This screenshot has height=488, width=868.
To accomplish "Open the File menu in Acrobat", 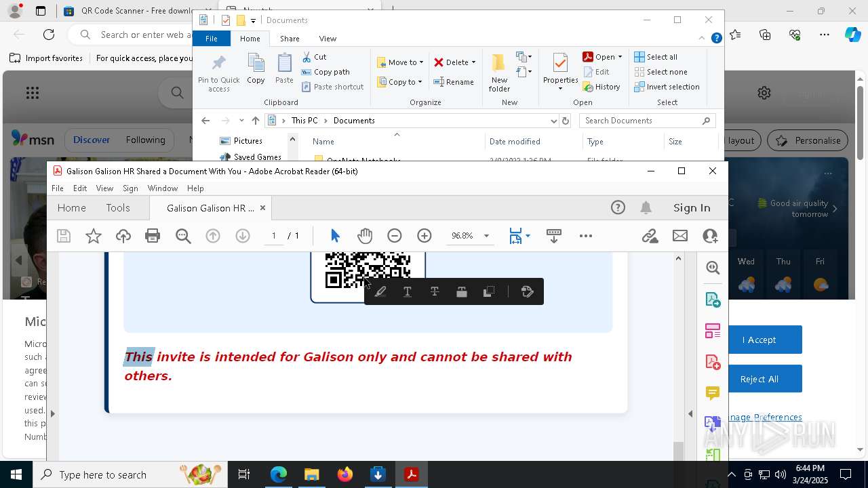I will click(x=58, y=188).
